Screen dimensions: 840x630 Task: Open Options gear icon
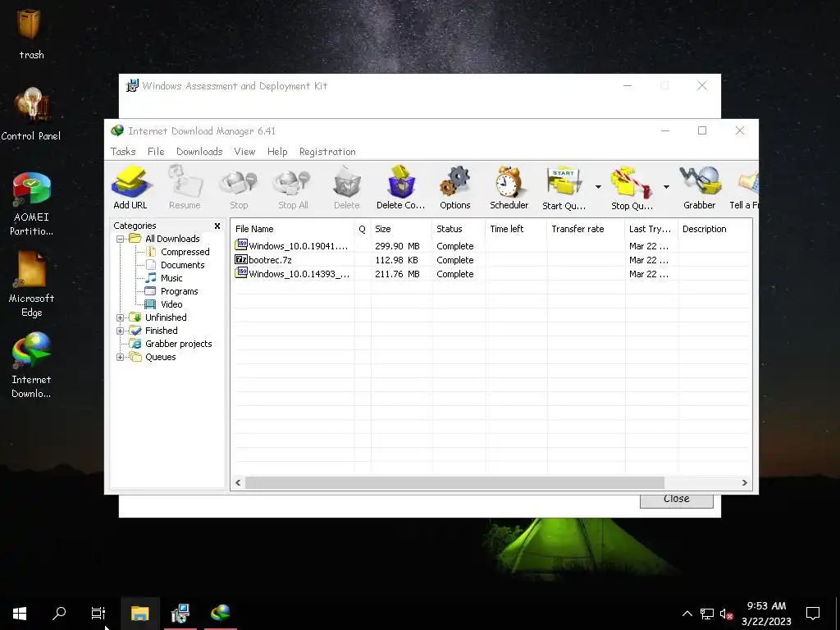click(454, 188)
